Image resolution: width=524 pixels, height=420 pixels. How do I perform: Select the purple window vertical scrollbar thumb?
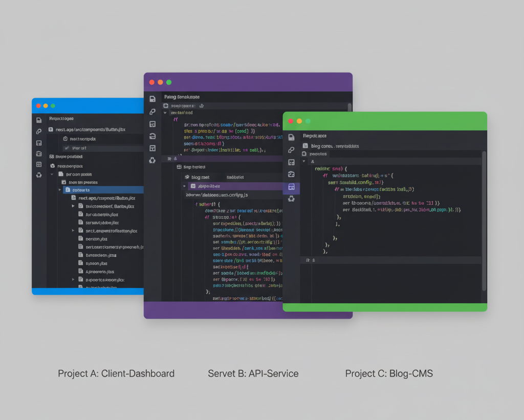pos(350,107)
